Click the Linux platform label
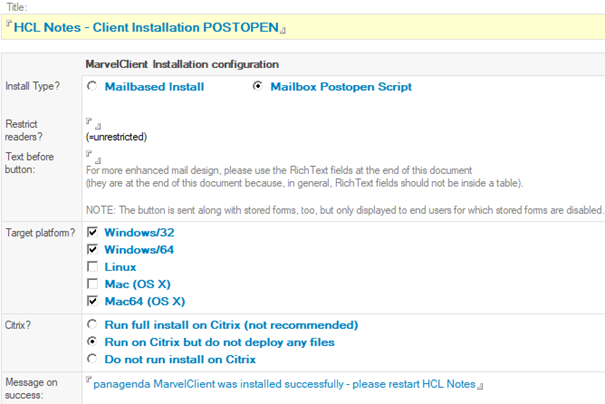The height and width of the screenshot is (404, 605). 120,267
